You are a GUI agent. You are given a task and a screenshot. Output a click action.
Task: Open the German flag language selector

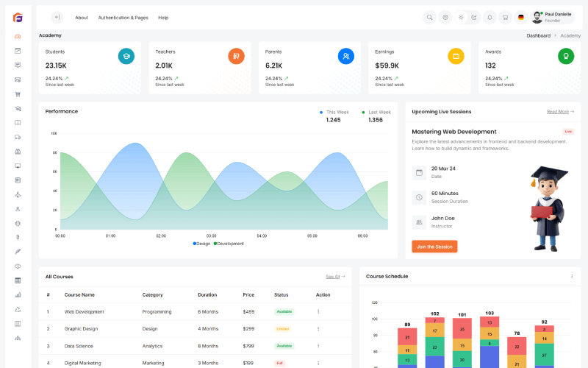click(x=521, y=17)
